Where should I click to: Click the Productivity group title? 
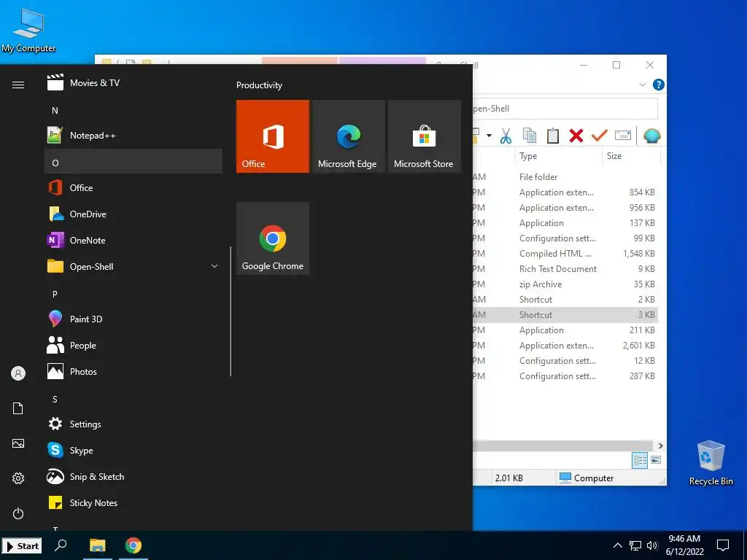(259, 85)
